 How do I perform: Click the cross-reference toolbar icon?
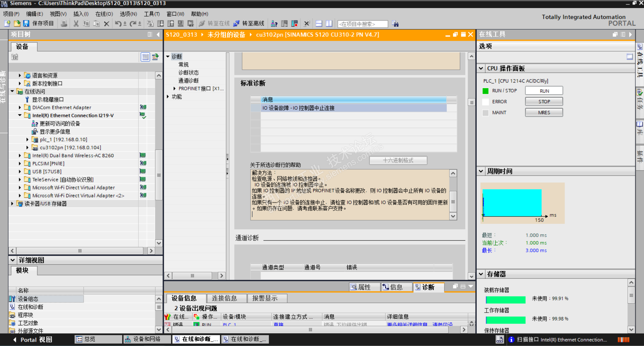[306, 24]
